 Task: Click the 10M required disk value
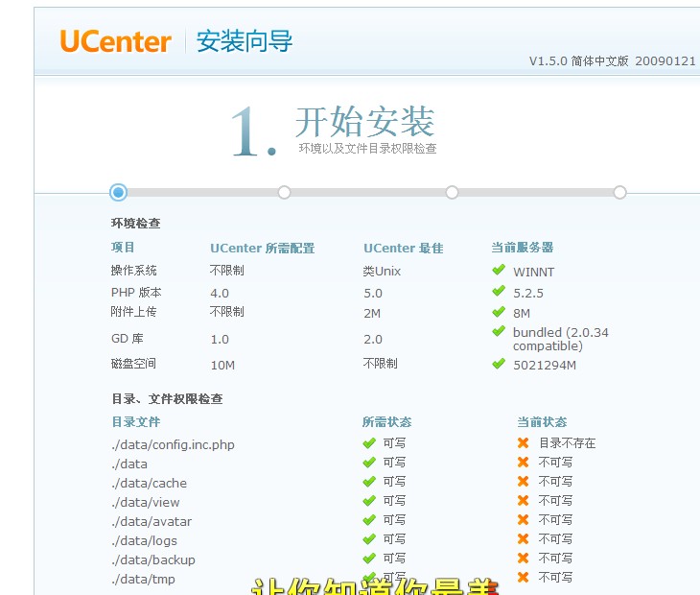coord(222,366)
